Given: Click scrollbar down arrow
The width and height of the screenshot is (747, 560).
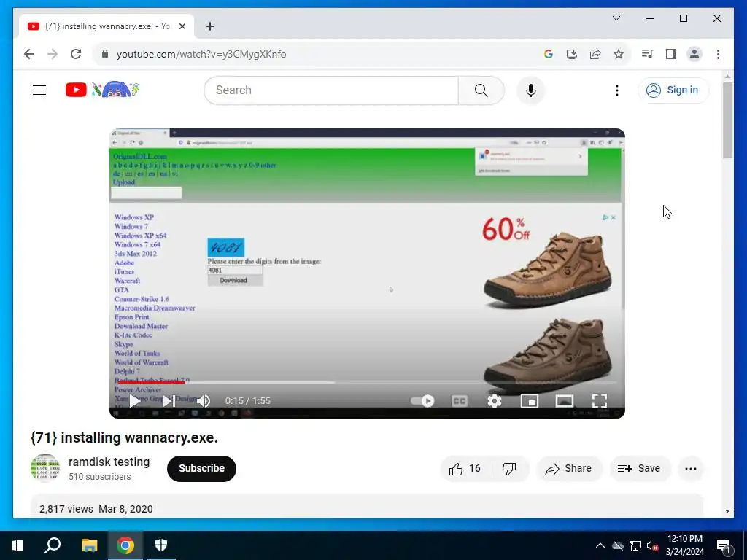Looking at the screenshot, I should [x=727, y=511].
